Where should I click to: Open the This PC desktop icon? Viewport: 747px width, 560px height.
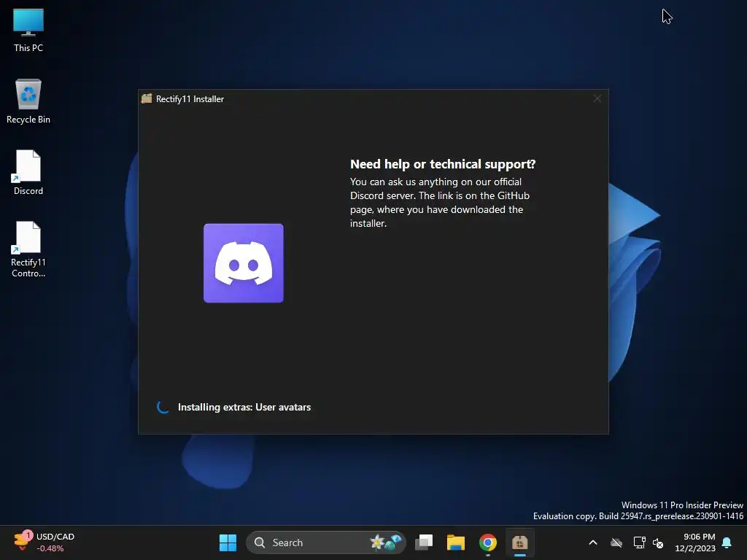(x=28, y=31)
